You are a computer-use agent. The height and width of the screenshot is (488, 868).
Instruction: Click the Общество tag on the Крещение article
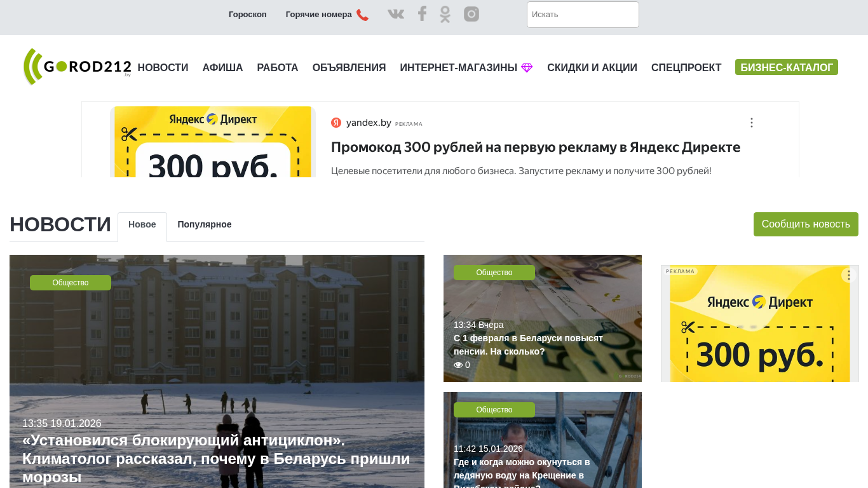(x=494, y=410)
